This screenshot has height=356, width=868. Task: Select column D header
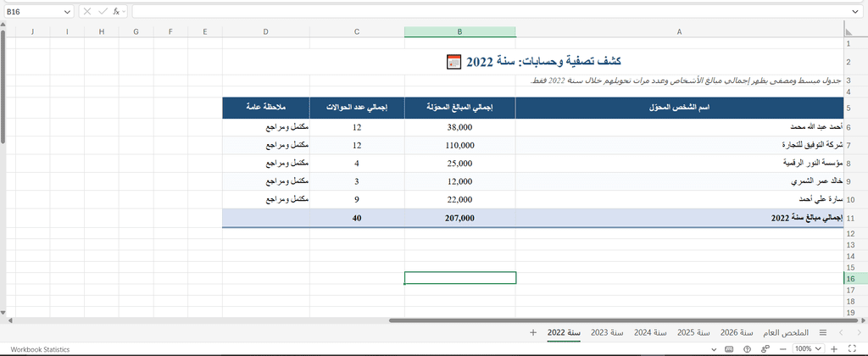point(265,32)
